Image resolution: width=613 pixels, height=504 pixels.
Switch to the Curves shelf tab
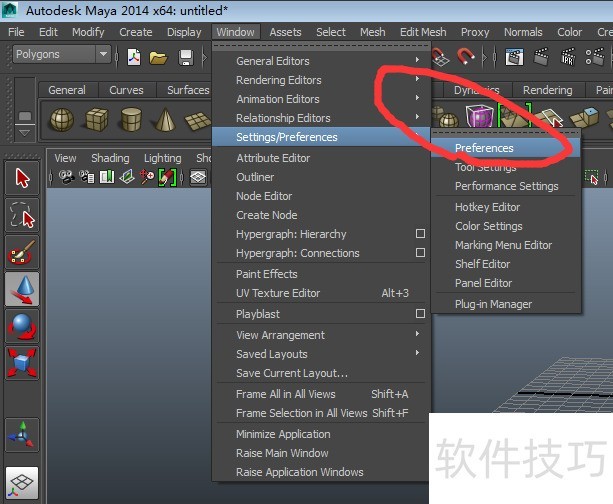(x=126, y=90)
